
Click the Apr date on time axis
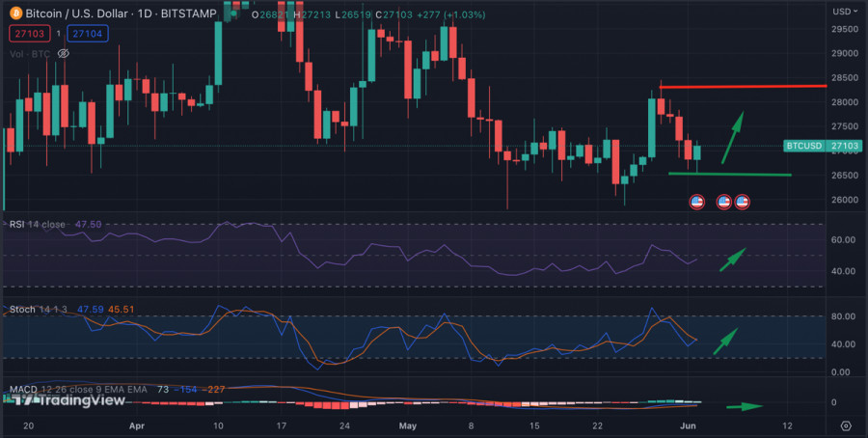tap(136, 426)
